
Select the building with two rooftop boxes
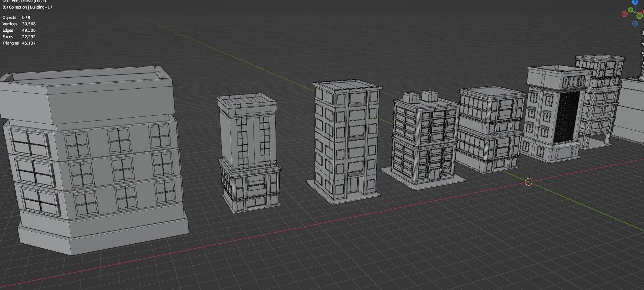(x=424, y=141)
